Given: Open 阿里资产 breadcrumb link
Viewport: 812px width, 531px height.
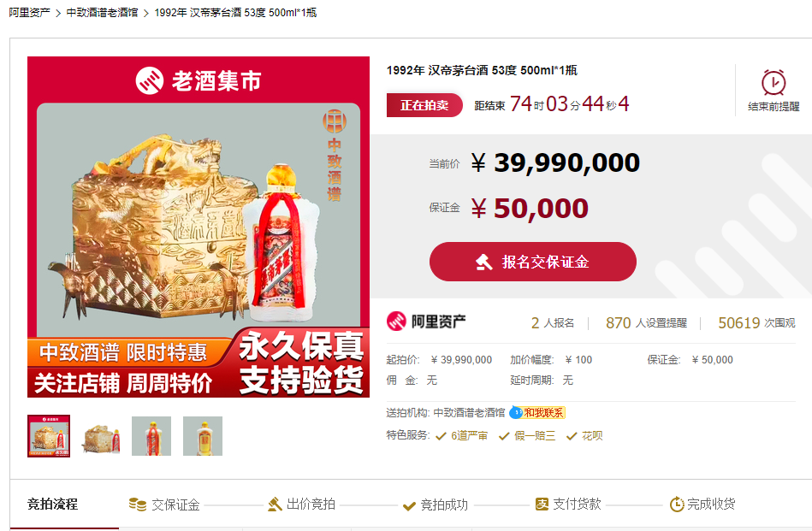Looking at the screenshot, I should click(29, 13).
